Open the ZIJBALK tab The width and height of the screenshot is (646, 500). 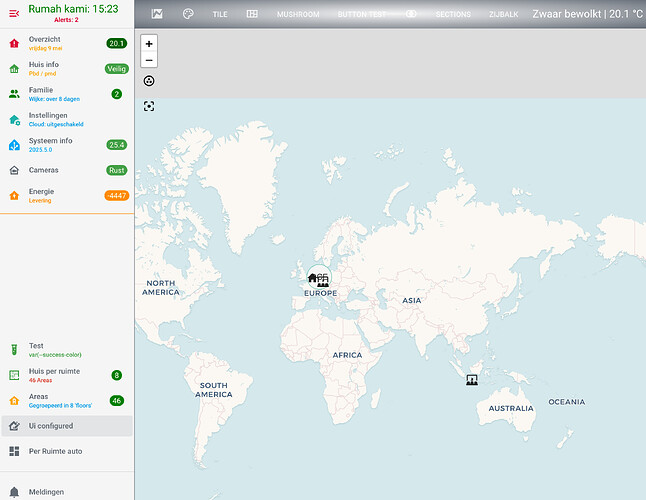click(504, 15)
